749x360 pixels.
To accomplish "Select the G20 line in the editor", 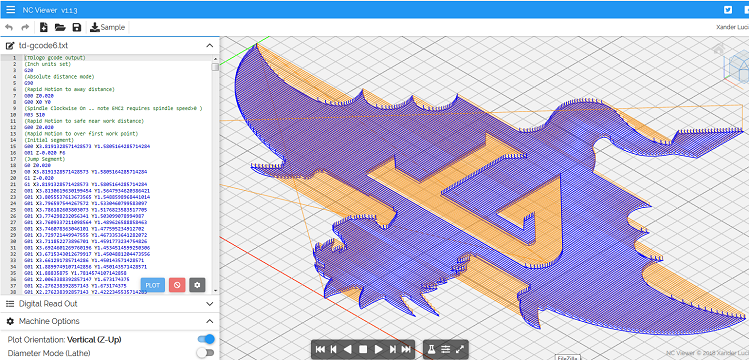I will click(29, 70).
